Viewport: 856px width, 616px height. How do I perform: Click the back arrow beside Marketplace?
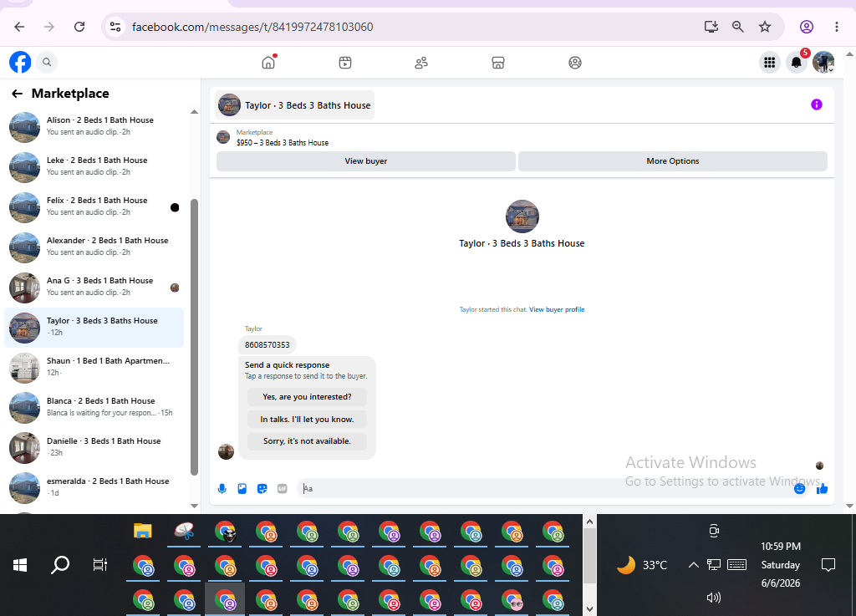18,94
